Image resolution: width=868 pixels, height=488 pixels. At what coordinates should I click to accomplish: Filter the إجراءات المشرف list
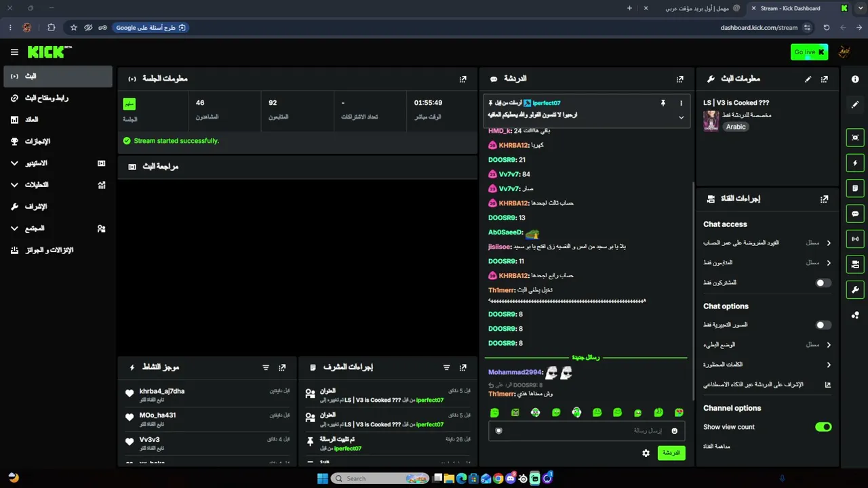(446, 367)
